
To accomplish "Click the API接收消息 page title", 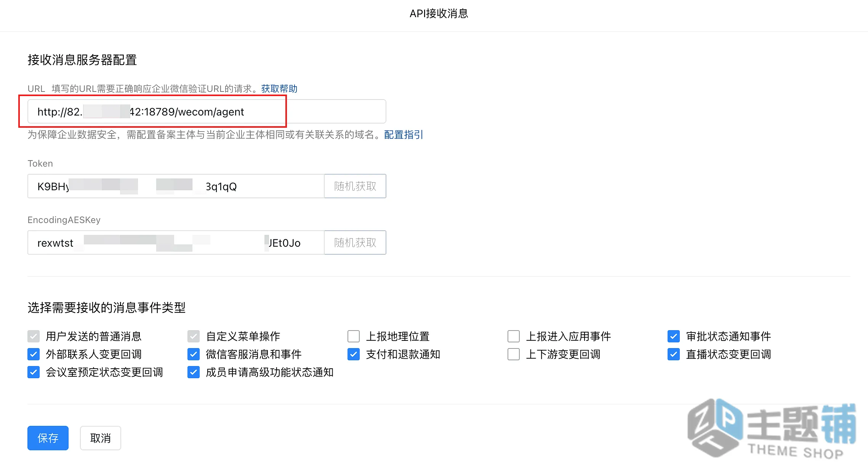I will [439, 14].
